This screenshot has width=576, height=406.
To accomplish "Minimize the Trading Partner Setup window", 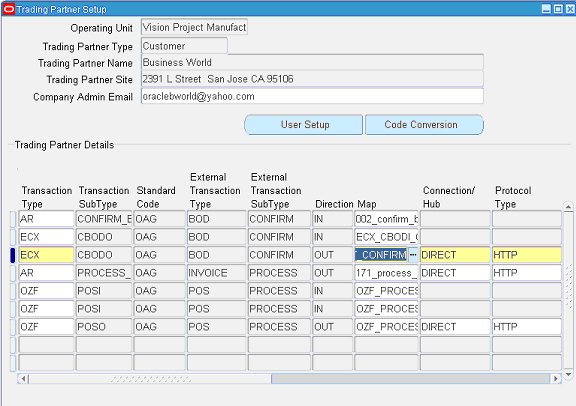I will tap(547, 9).
